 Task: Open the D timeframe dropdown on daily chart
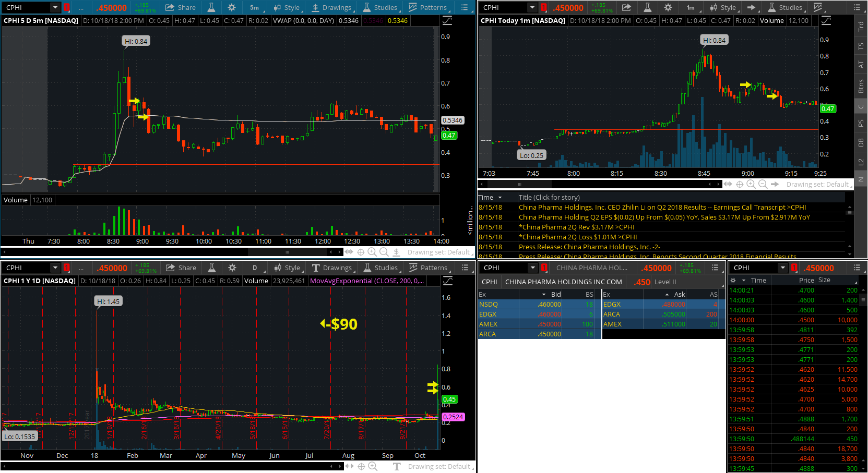pyautogui.click(x=257, y=268)
